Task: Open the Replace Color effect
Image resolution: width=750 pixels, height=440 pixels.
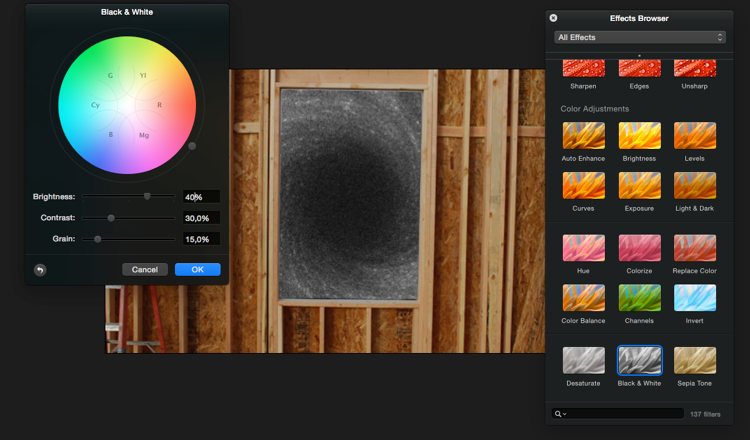Action: (x=695, y=248)
